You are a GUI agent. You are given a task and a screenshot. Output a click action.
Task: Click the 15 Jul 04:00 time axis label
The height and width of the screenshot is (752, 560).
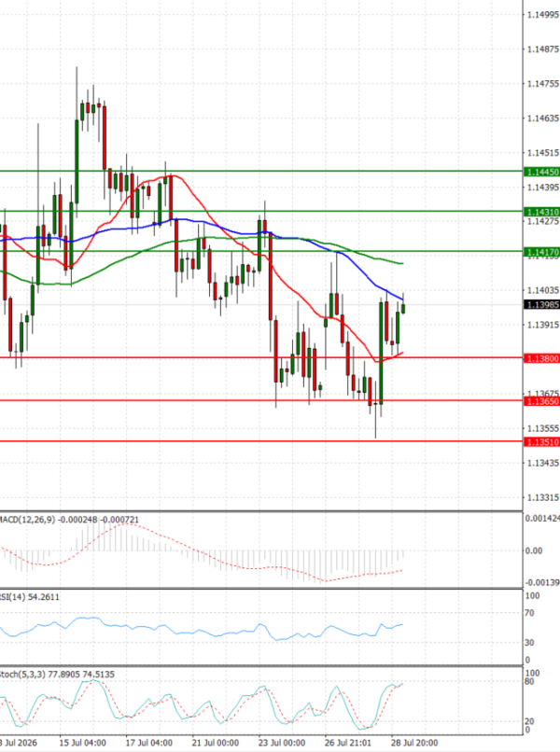[x=82, y=743]
